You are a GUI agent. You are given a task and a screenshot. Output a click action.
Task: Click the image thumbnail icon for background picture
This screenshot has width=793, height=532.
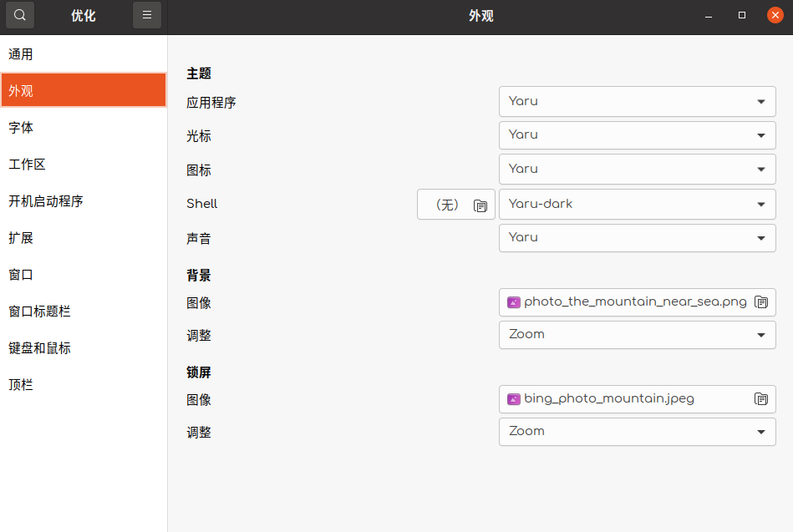coord(513,302)
